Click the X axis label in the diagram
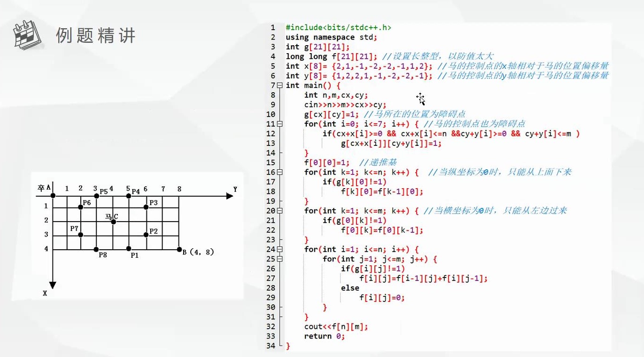 45,293
